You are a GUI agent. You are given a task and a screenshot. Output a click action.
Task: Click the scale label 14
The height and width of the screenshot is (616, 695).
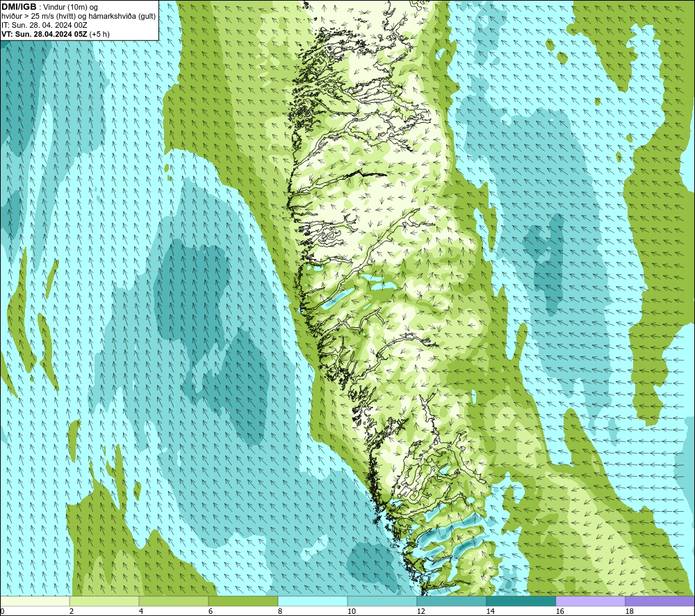click(x=490, y=612)
